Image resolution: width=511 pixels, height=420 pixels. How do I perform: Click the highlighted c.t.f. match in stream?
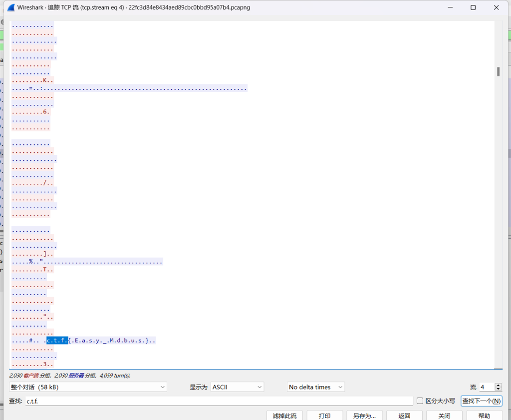pyautogui.click(x=57, y=341)
